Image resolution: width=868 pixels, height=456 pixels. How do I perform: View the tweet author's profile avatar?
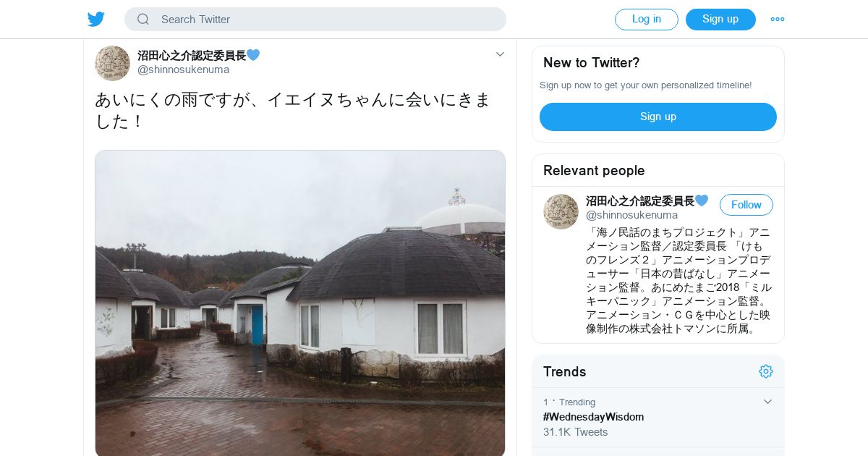pos(112,63)
